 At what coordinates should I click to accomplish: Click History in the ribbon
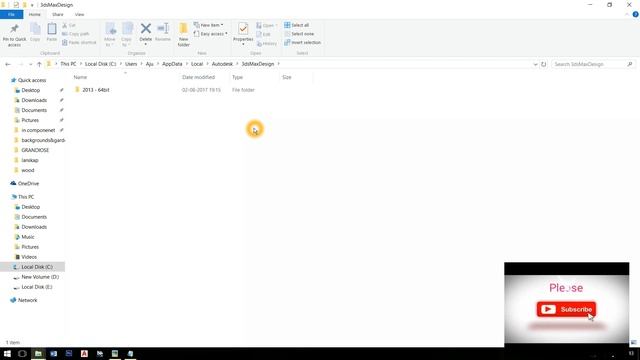[x=267, y=43]
